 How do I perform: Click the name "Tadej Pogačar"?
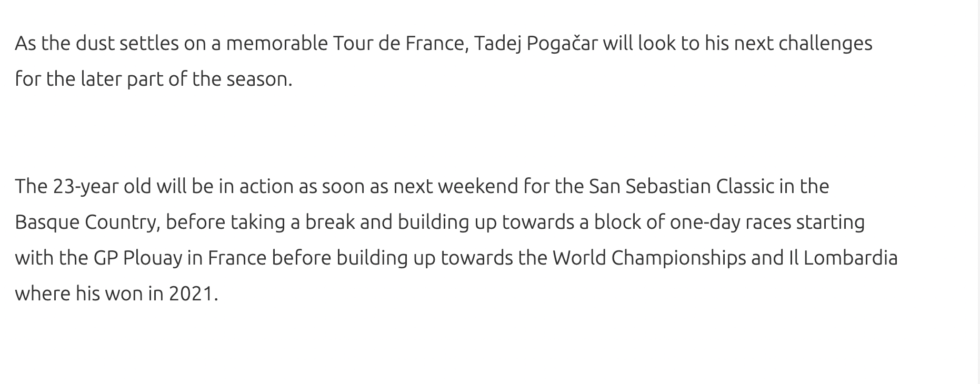click(x=536, y=44)
